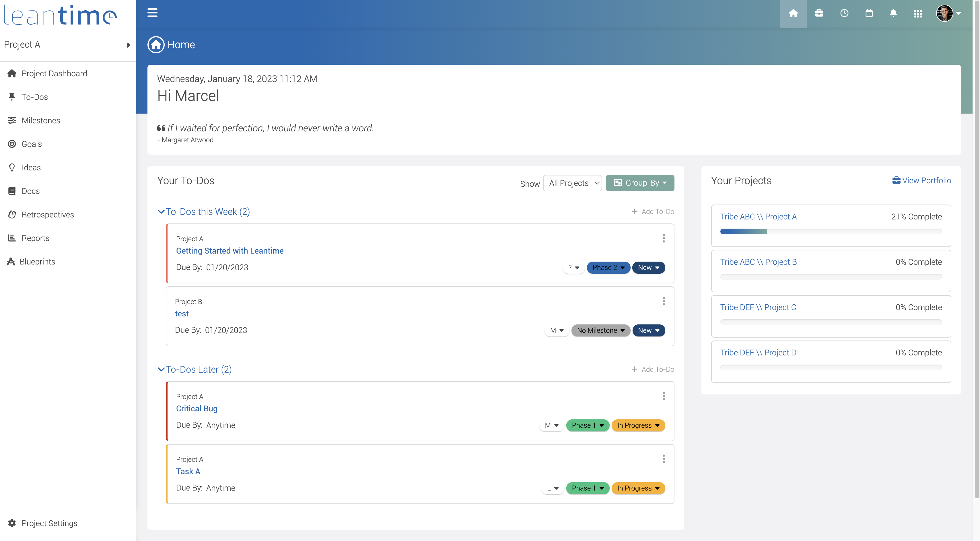
Task: Open the Phase 2 milestone dropdown
Action: [608, 267]
